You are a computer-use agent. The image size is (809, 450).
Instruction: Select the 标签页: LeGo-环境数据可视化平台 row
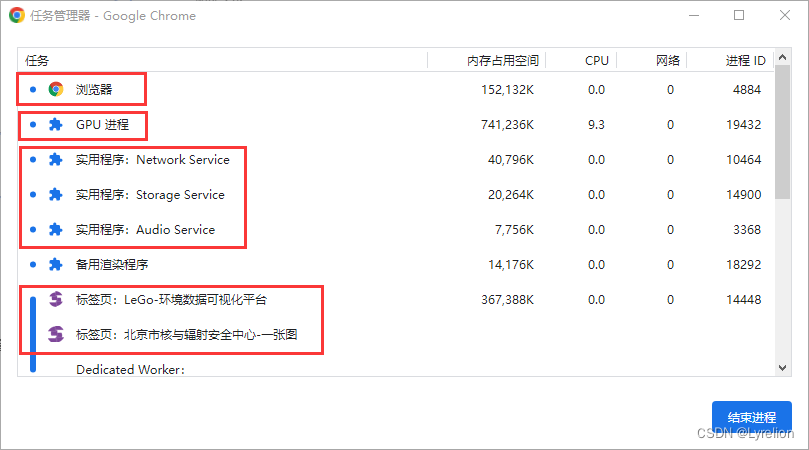point(396,300)
